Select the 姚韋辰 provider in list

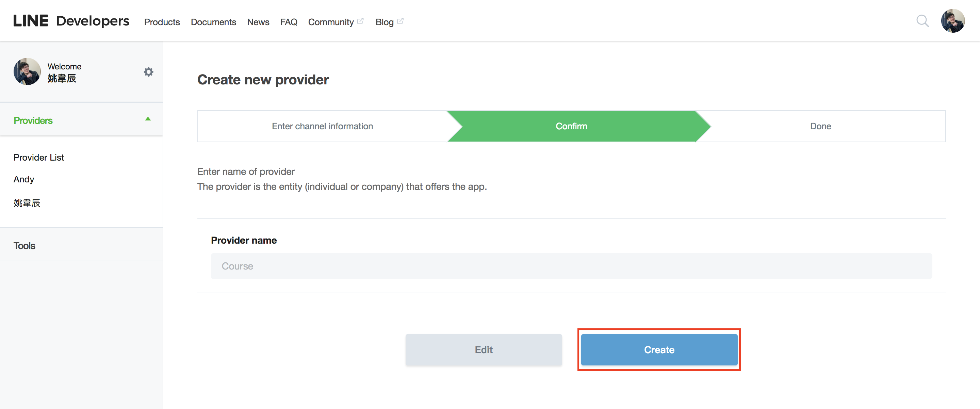coord(27,203)
